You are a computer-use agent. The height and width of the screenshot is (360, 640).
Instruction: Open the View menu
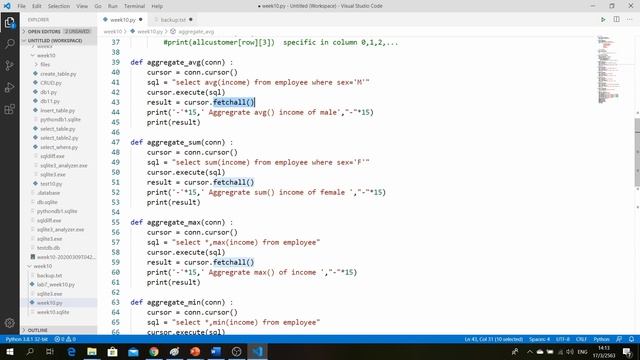[82, 6]
